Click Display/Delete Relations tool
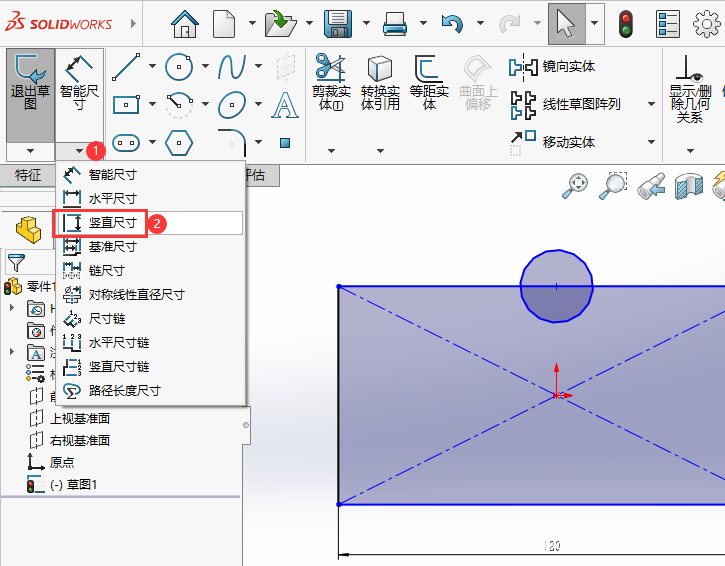725x566 pixels. tap(690, 88)
